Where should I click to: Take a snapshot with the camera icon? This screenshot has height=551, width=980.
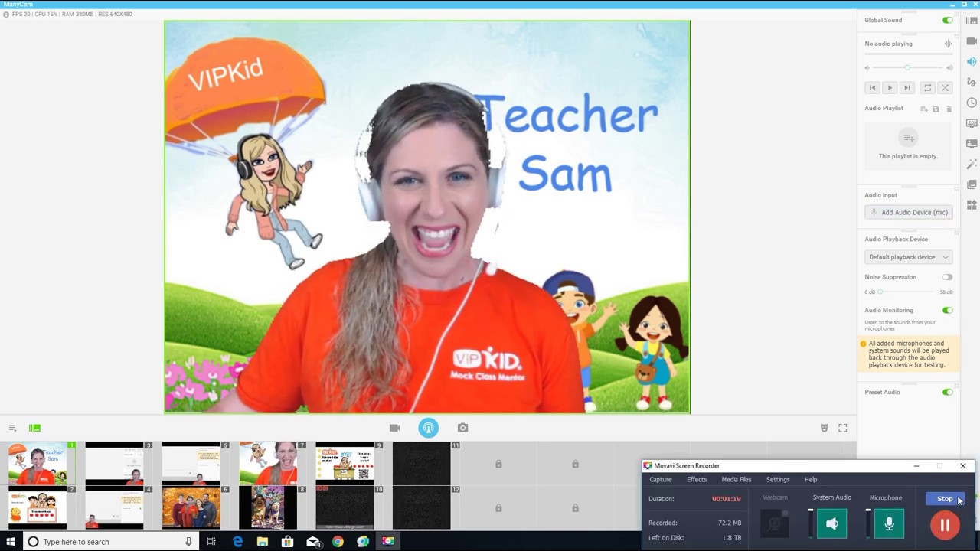click(462, 428)
